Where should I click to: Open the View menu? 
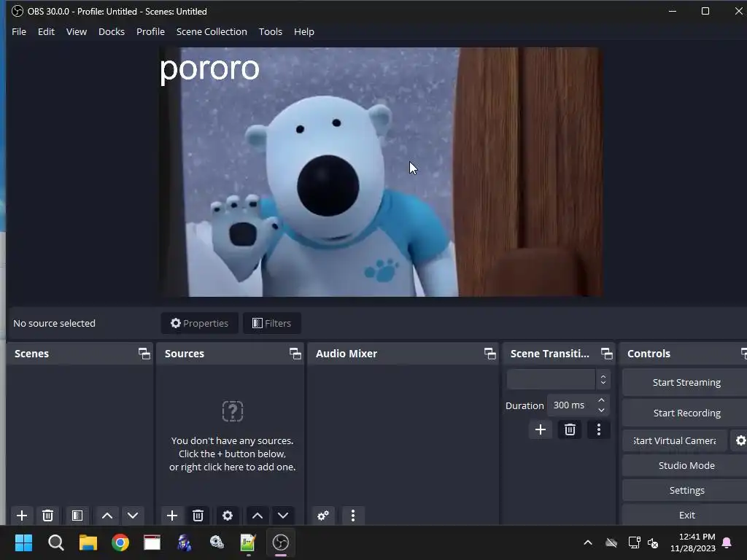(x=76, y=31)
